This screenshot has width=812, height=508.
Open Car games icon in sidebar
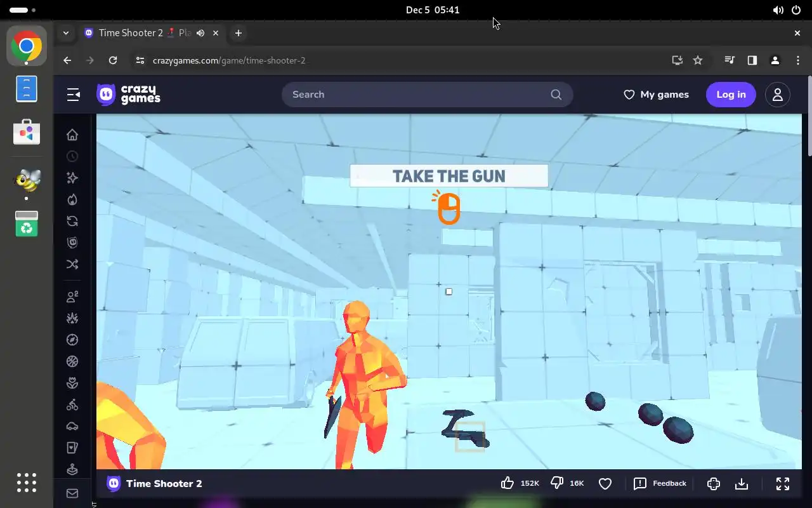click(72, 426)
